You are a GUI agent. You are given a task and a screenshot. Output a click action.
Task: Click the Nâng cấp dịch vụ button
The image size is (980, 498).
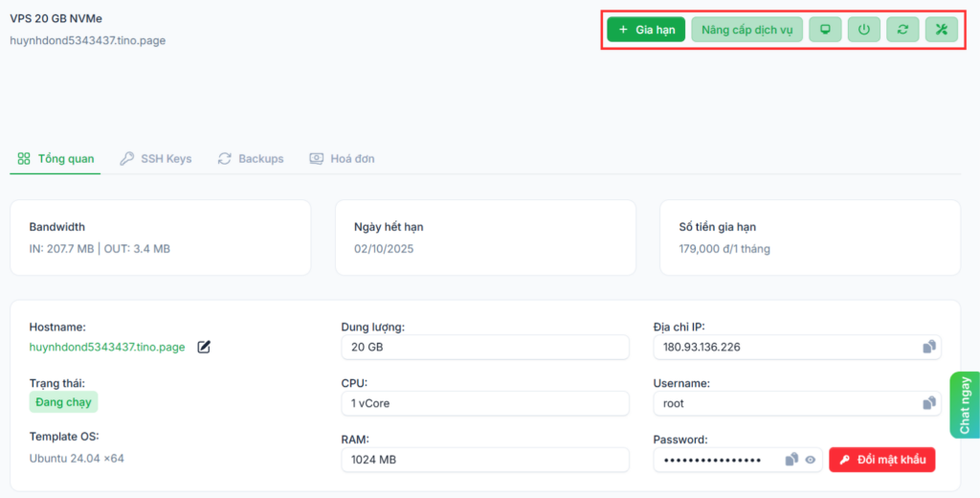[x=746, y=30]
